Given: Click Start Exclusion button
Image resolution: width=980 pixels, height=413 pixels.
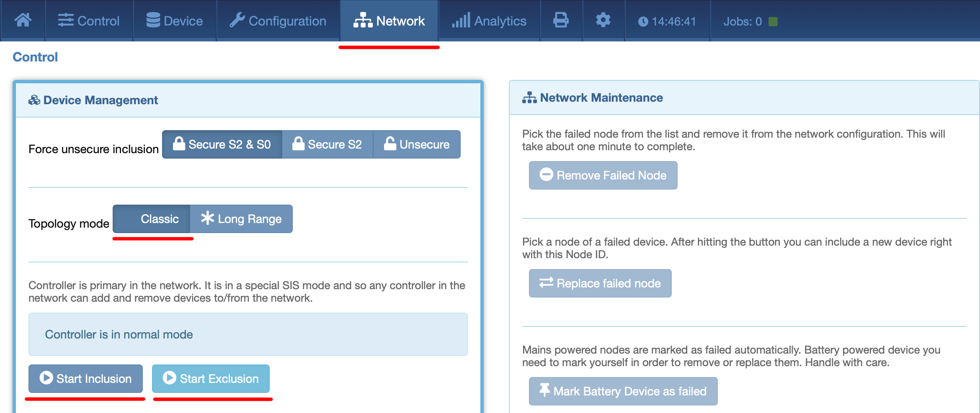Looking at the screenshot, I should tap(211, 379).
